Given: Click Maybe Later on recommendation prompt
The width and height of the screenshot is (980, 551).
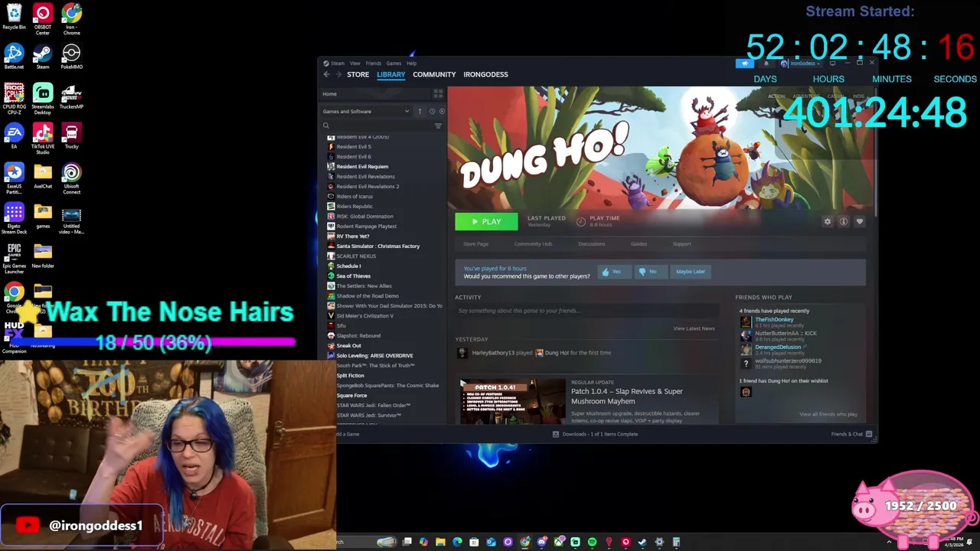Looking at the screenshot, I should click(691, 272).
